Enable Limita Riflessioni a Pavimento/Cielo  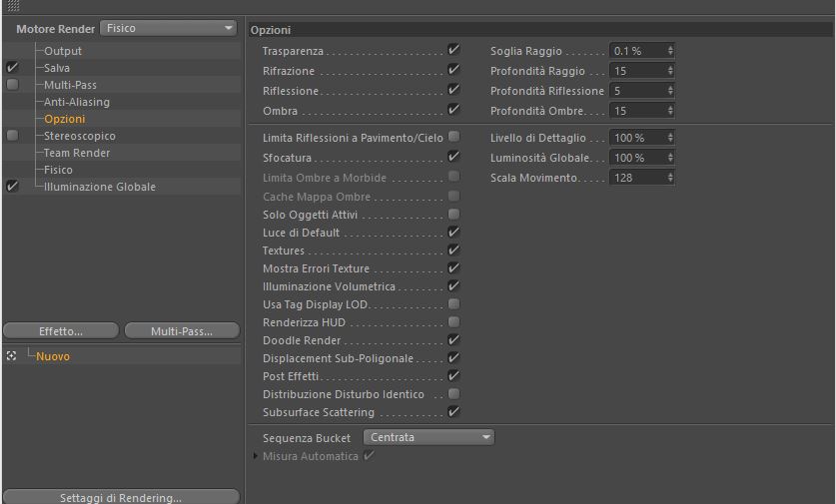click(453, 137)
